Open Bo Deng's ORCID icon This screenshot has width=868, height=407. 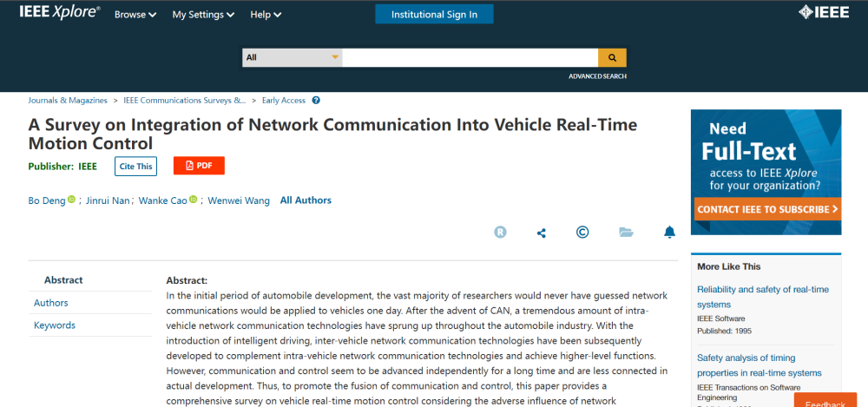[x=72, y=200]
